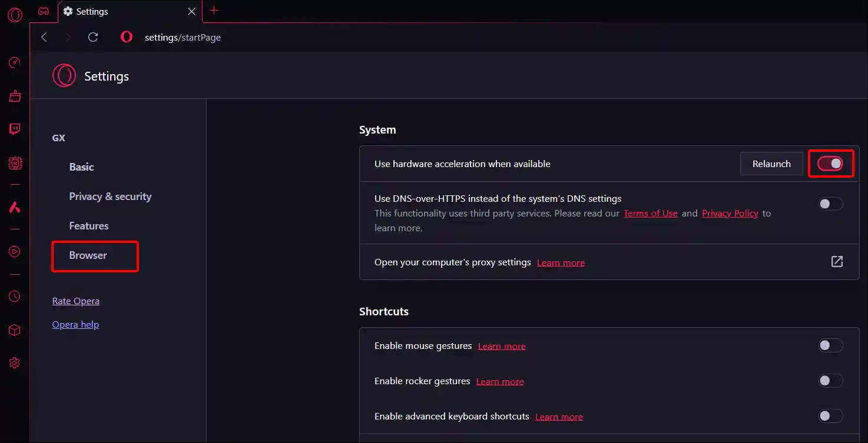Click the GX sidebar heading

point(59,138)
